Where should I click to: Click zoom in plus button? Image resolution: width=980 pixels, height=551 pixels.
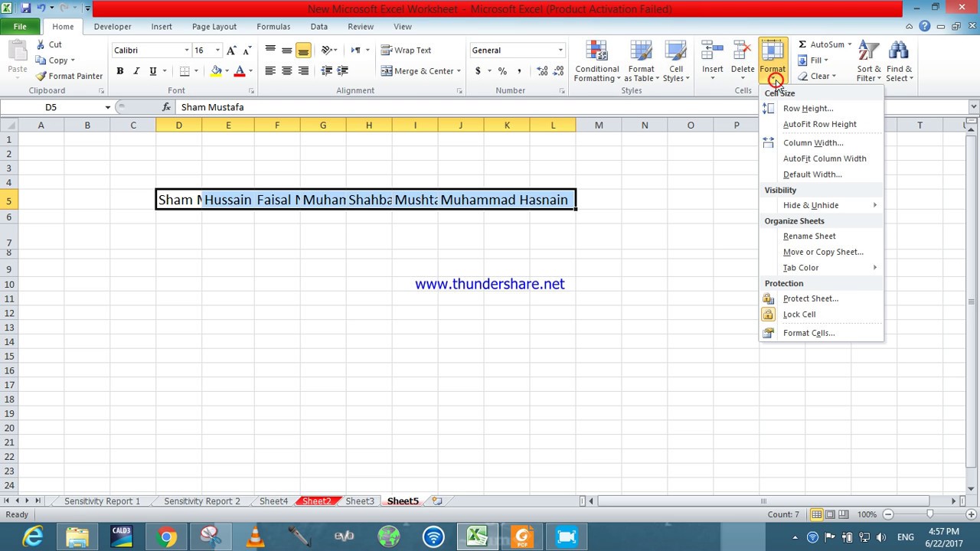971,515
